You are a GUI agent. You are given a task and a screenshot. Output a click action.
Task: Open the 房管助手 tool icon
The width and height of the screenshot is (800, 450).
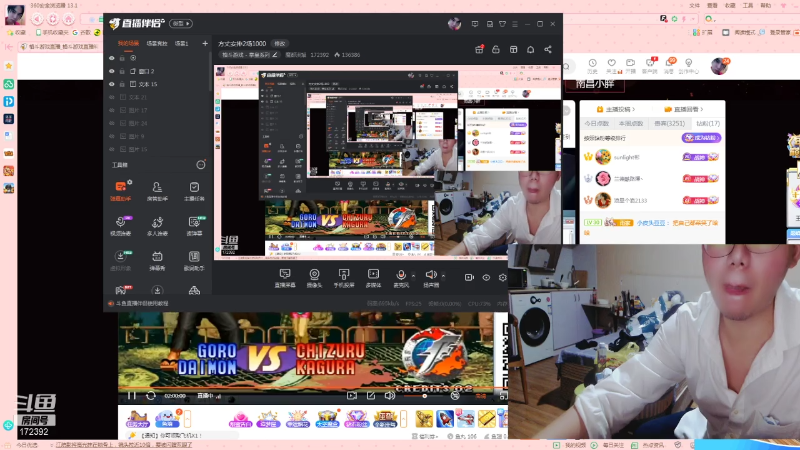157,191
